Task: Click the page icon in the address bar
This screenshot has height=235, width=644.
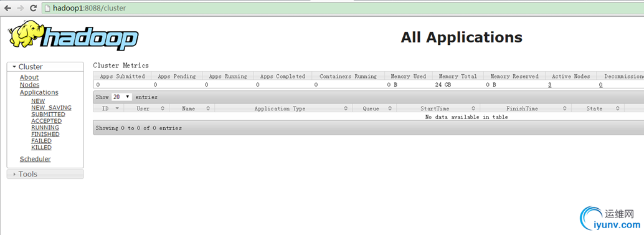Action: 47,8
